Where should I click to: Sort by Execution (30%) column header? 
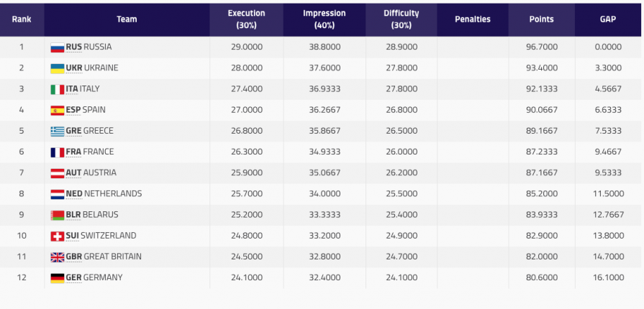coord(246,19)
